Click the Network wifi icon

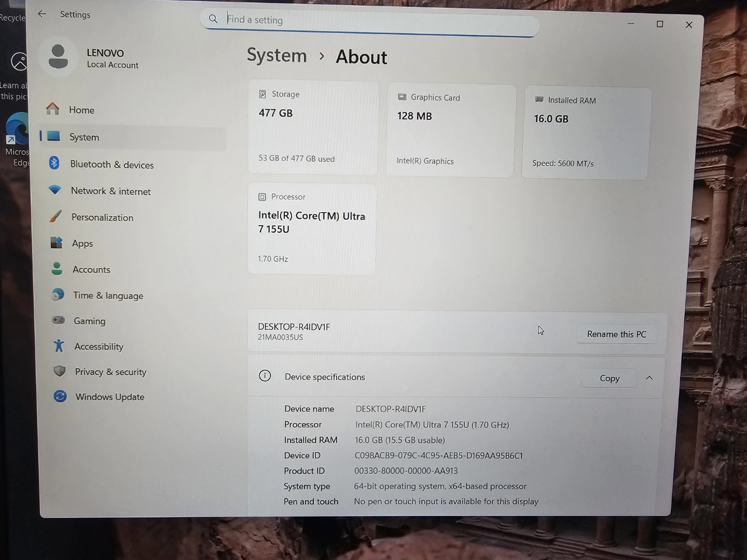click(54, 190)
